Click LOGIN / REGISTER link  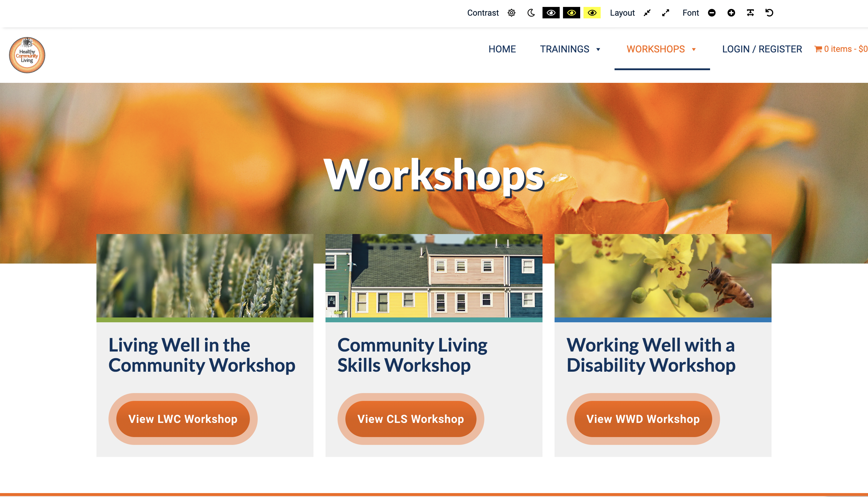point(762,49)
